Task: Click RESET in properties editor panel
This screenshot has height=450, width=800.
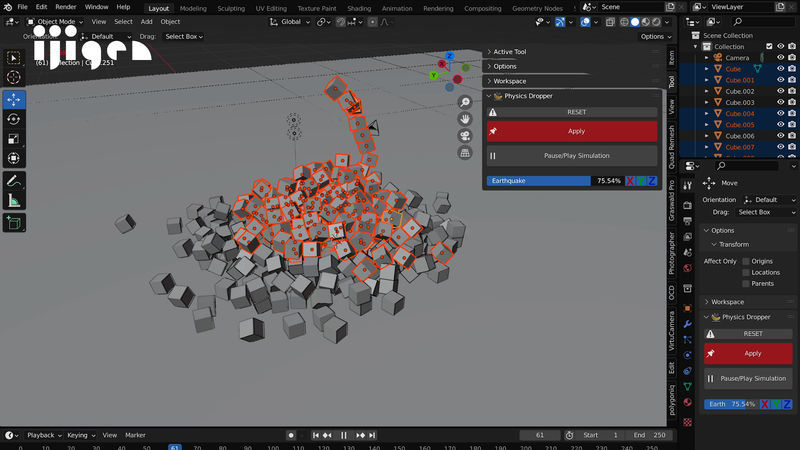Action: [x=748, y=334]
